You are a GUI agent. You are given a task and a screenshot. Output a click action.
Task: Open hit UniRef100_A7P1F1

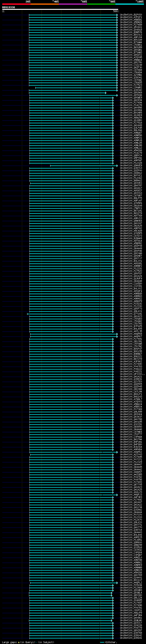131,17
